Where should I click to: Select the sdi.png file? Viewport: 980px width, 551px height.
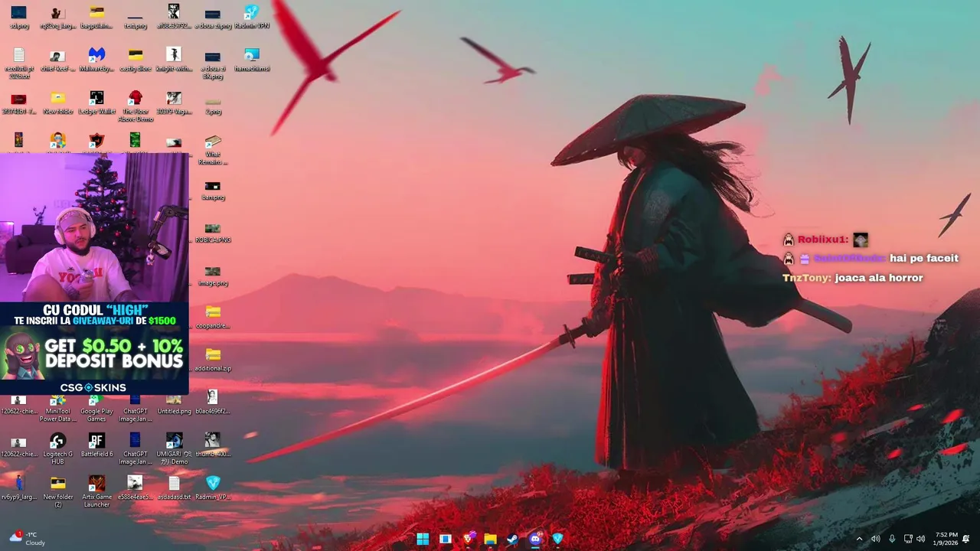18,17
